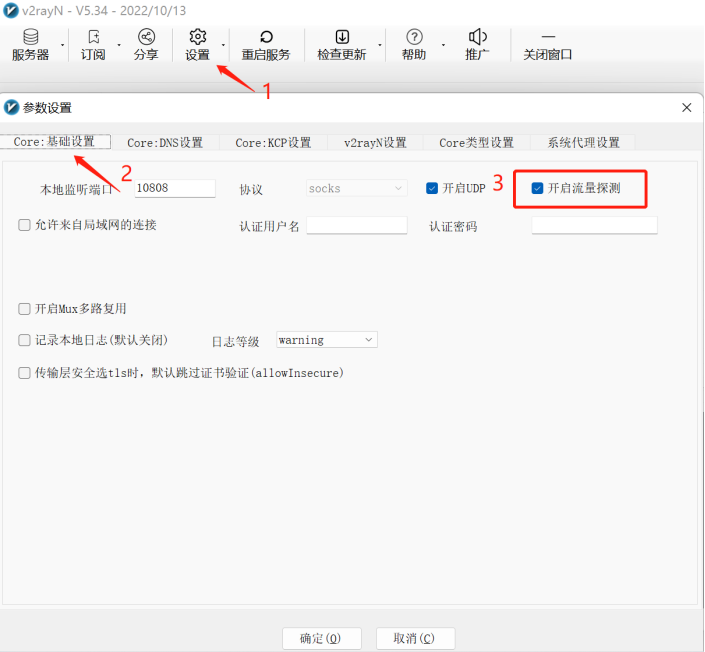Click the 订阅 subscription toolbar icon
Screen dimensions: 705x652
click(93, 45)
